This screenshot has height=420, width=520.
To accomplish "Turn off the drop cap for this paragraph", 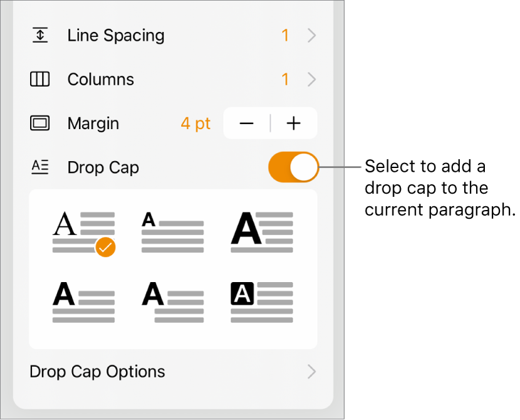I will pos(293,167).
